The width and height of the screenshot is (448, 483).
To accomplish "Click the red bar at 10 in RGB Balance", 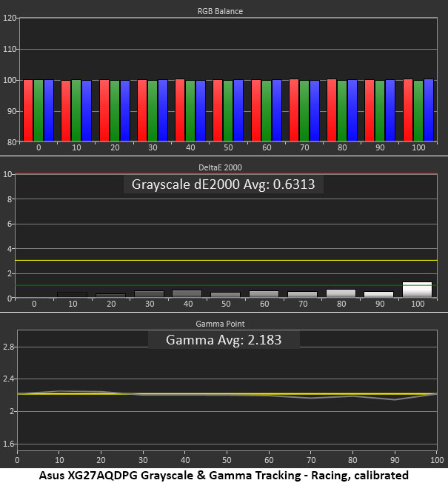I will [66, 110].
